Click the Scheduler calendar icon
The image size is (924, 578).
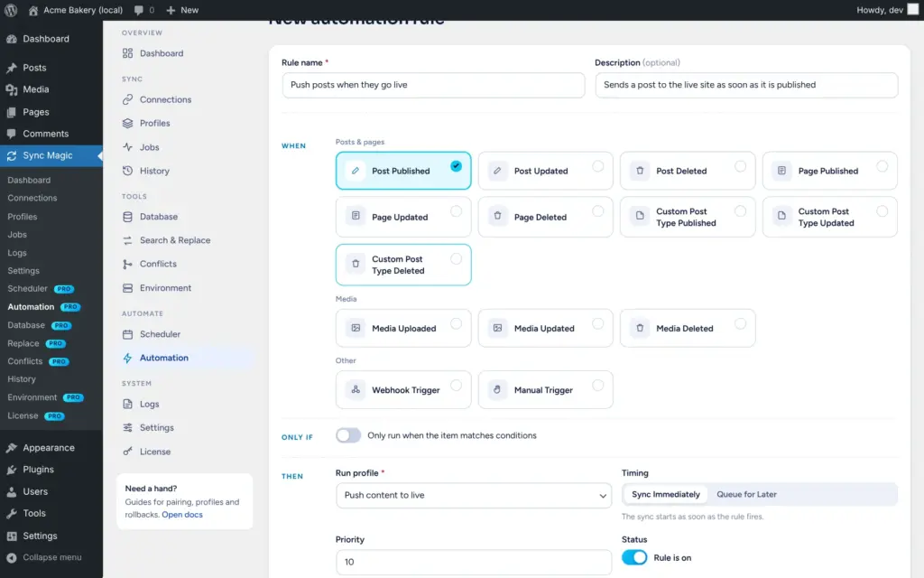pos(127,334)
